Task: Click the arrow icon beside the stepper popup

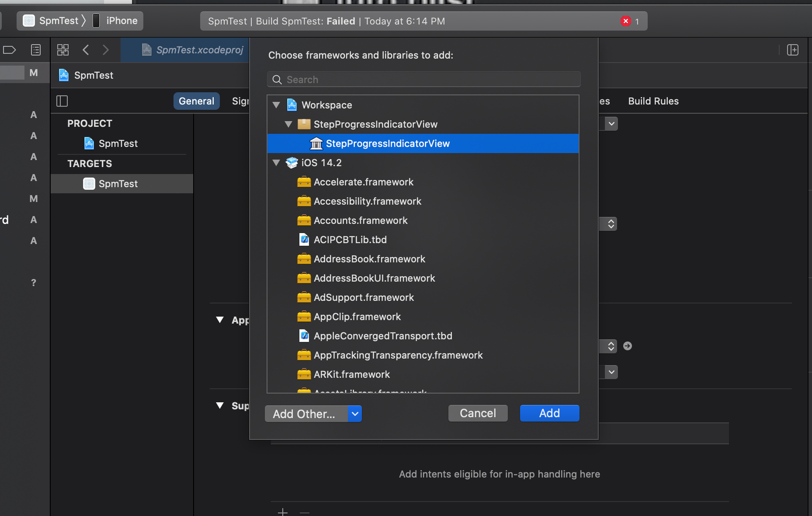Action: pos(627,346)
